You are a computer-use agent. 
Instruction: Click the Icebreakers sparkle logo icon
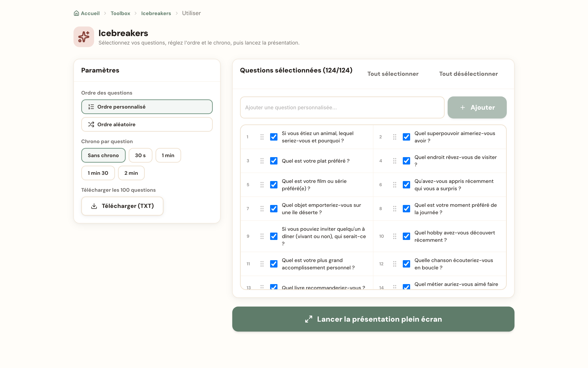tap(84, 37)
